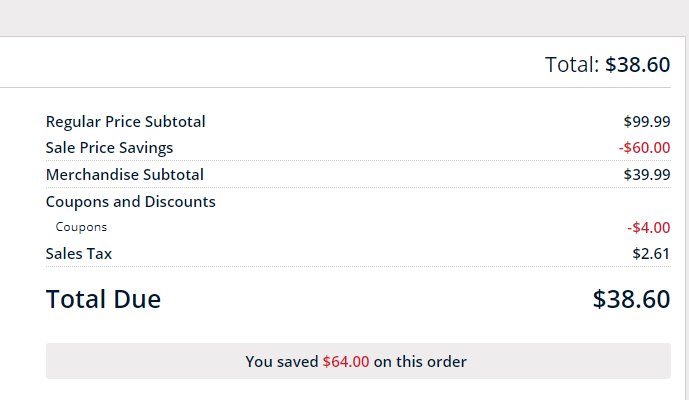Click the Merchandise Subtotal label
This screenshot has height=400, width=689.
click(x=125, y=175)
